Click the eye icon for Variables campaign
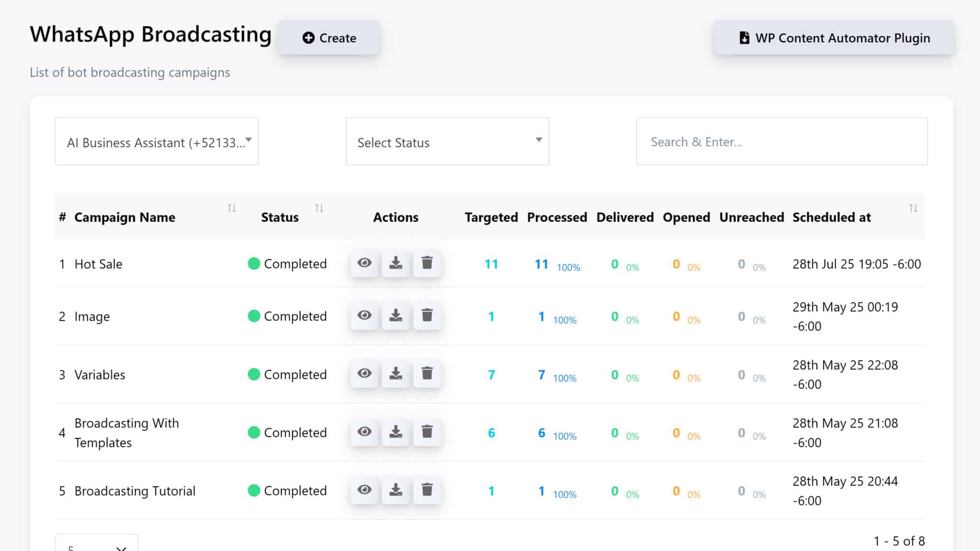 click(364, 374)
